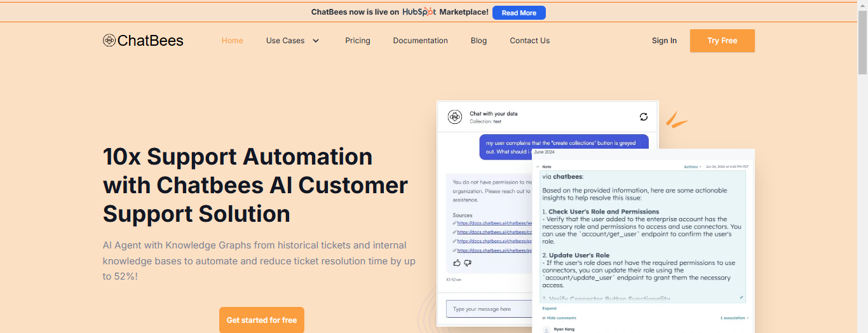Open the Contact Us page
The height and width of the screenshot is (333, 868).
point(529,41)
